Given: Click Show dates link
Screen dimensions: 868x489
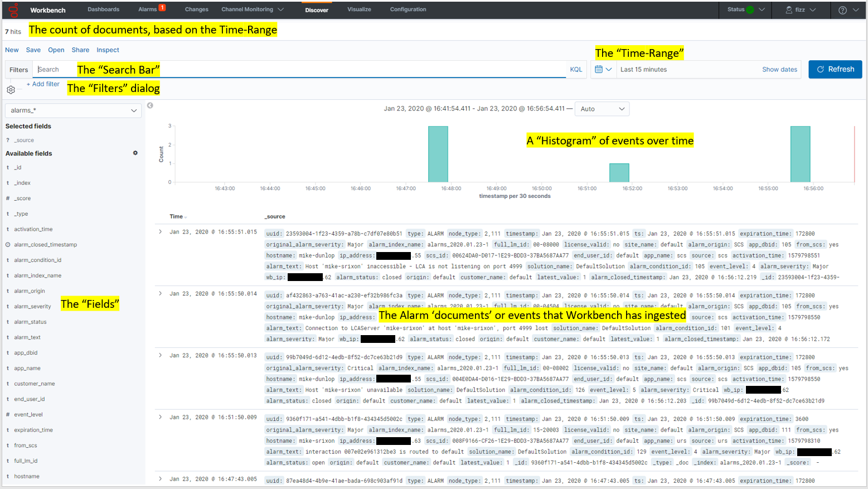Looking at the screenshot, I should tap(779, 69).
